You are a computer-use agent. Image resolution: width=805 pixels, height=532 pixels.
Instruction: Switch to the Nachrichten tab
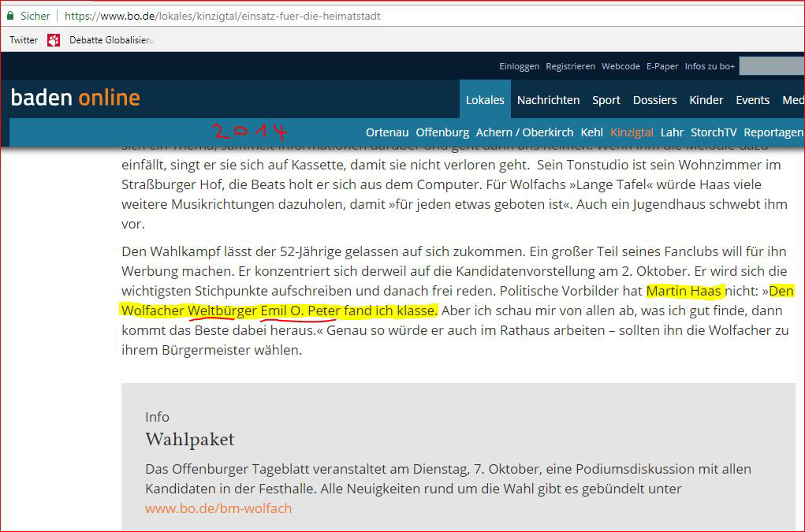548,100
